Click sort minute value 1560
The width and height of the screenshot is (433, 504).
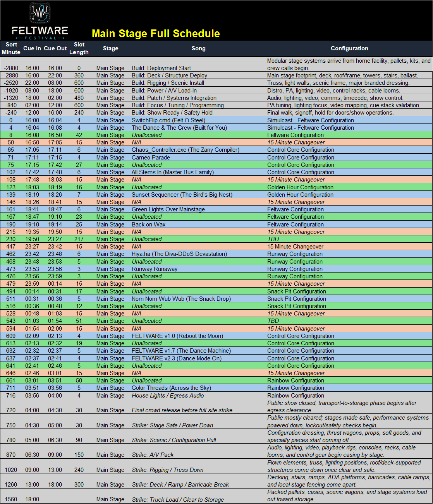click(x=11, y=499)
